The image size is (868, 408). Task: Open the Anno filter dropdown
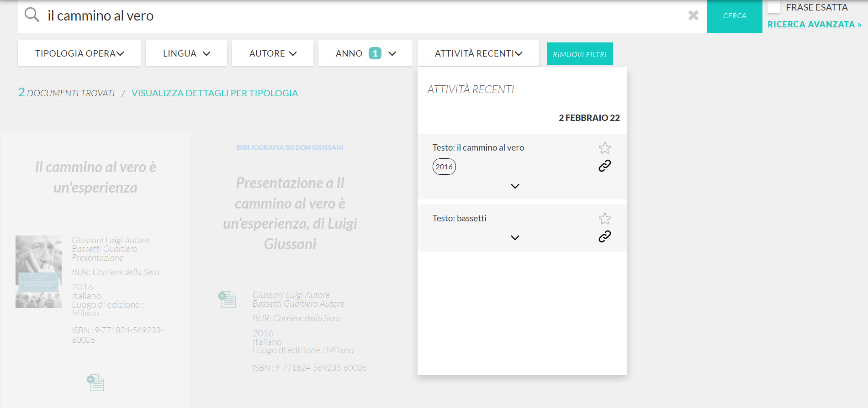coord(365,53)
